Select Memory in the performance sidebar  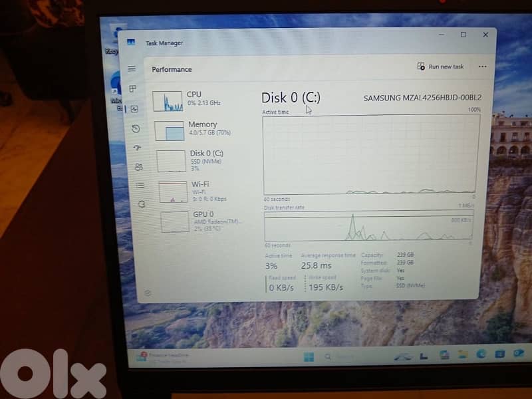pyautogui.click(x=193, y=128)
